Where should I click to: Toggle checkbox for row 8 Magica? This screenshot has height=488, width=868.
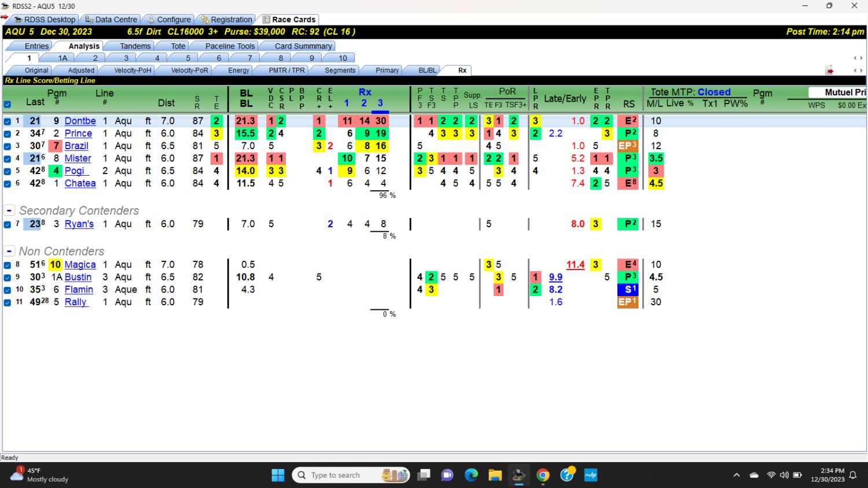tap(7, 265)
